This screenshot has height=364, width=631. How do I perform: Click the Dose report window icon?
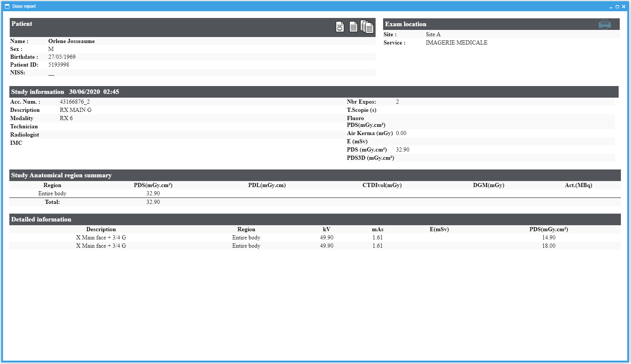(7, 6)
